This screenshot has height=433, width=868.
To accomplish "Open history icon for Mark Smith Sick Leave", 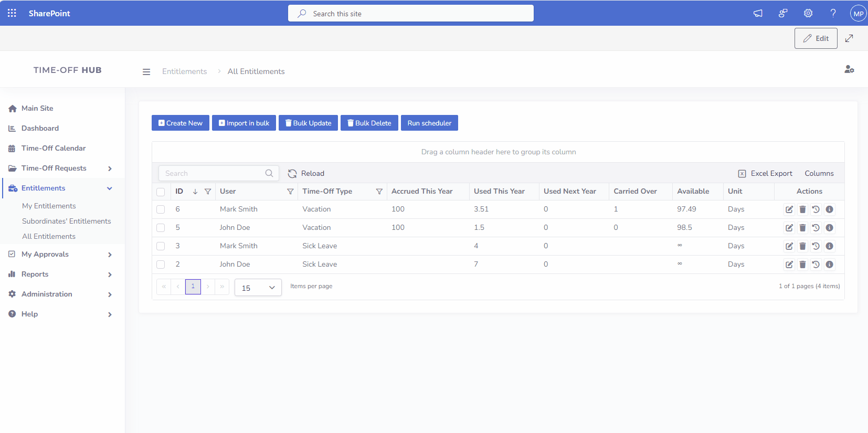I will click(x=816, y=246).
